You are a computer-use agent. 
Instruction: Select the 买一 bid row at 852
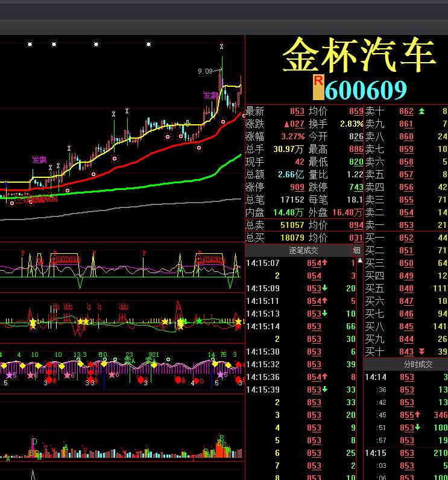[406, 238]
